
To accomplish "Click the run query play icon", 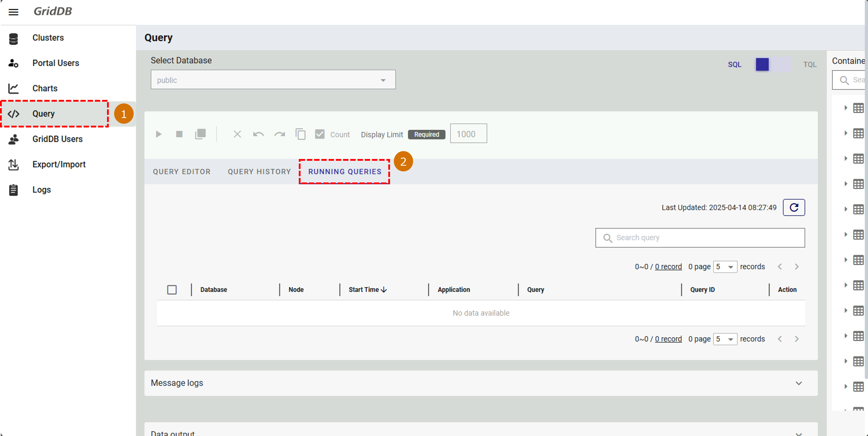I will (158, 134).
